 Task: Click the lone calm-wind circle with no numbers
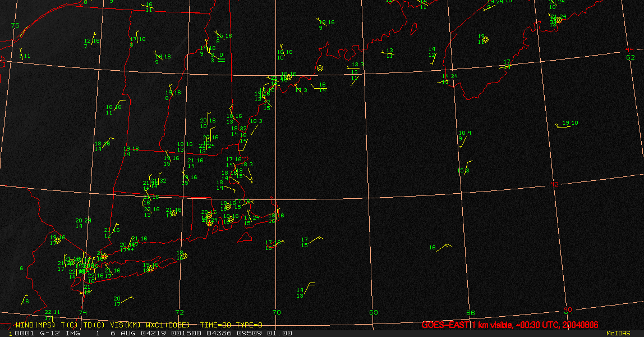(320, 68)
